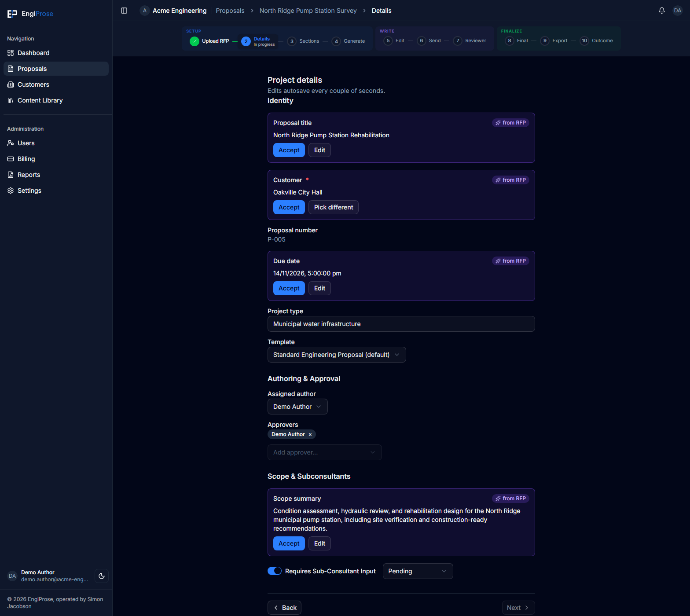Image resolution: width=690 pixels, height=616 pixels.
Task: Open the Add approver dropdown
Action: pyautogui.click(x=325, y=452)
